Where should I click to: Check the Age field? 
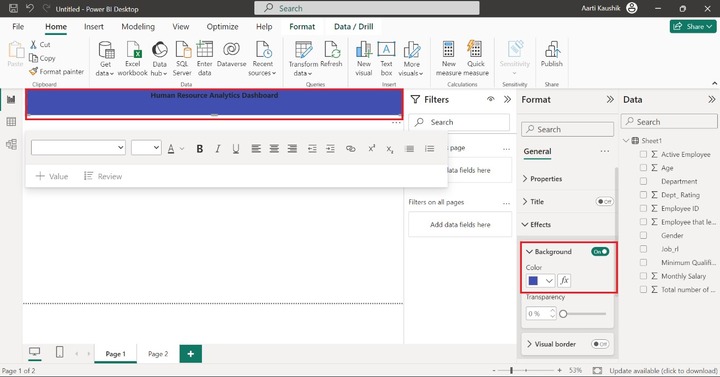[643, 168]
